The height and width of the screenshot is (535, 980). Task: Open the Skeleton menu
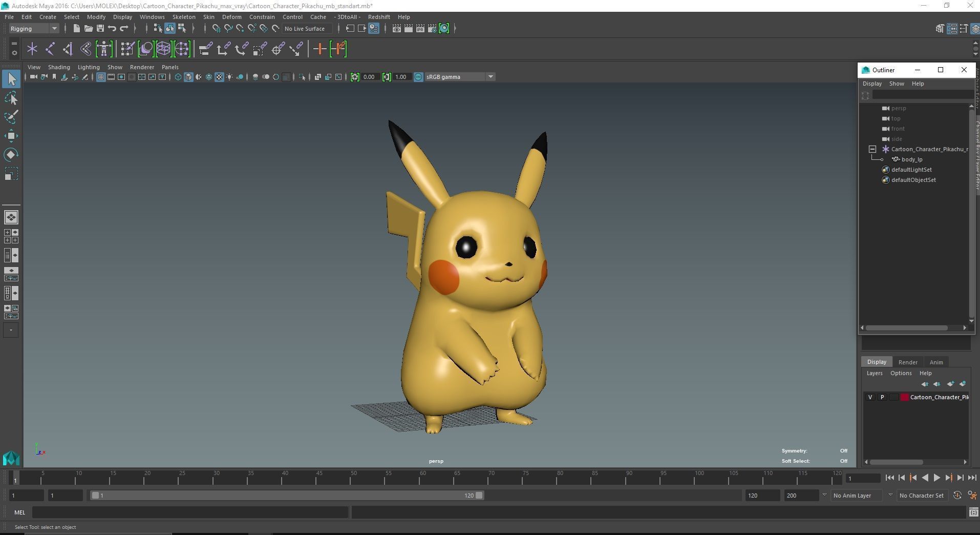(184, 17)
